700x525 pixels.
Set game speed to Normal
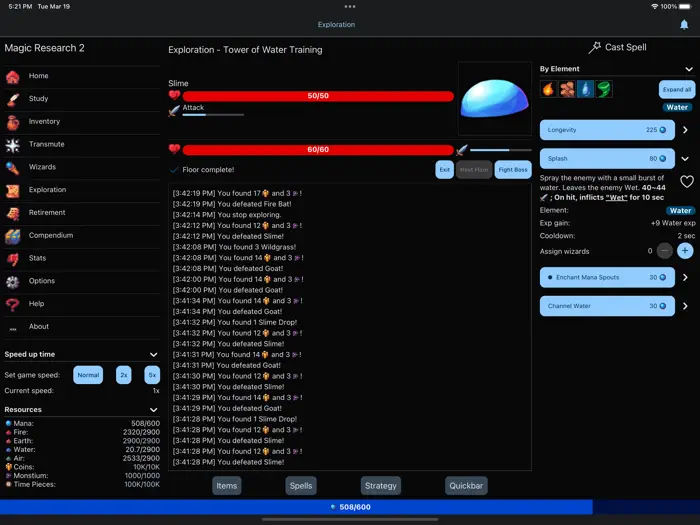(88, 375)
